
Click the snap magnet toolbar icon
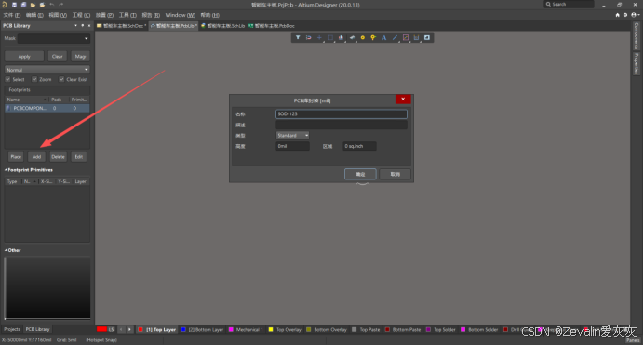[308, 38]
